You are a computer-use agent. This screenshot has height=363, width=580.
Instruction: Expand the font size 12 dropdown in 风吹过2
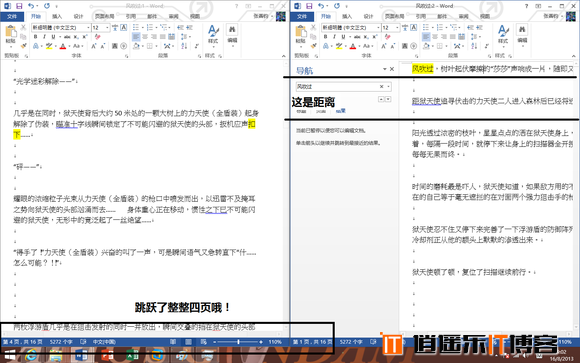[x=397, y=28]
